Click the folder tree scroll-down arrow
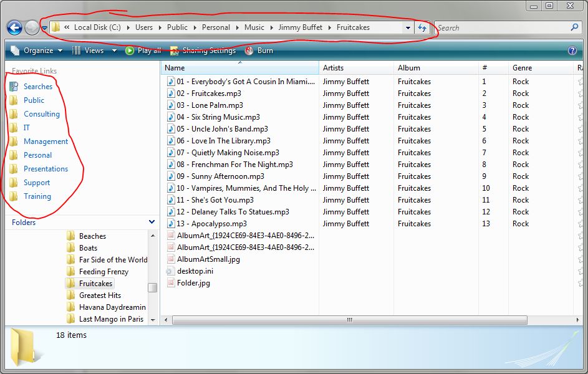 153,320
